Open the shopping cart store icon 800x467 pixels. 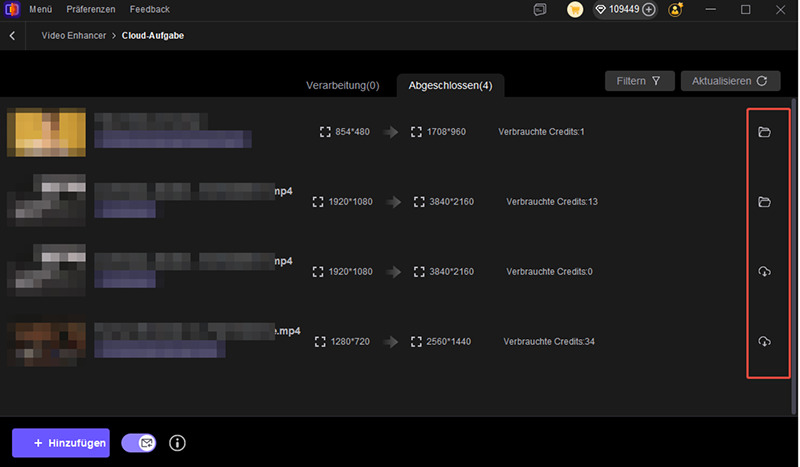(575, 10)
